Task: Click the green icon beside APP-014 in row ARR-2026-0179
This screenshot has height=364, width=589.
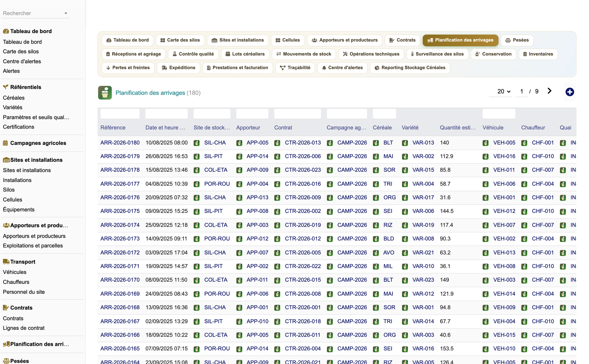Action: [239, 157]
